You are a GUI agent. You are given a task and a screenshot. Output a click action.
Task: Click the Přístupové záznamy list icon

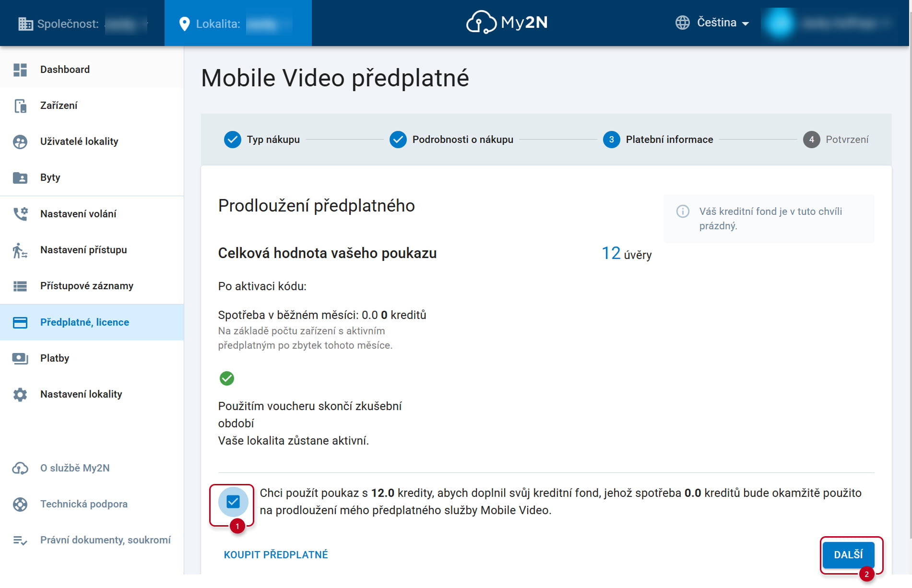click(20, 286)
